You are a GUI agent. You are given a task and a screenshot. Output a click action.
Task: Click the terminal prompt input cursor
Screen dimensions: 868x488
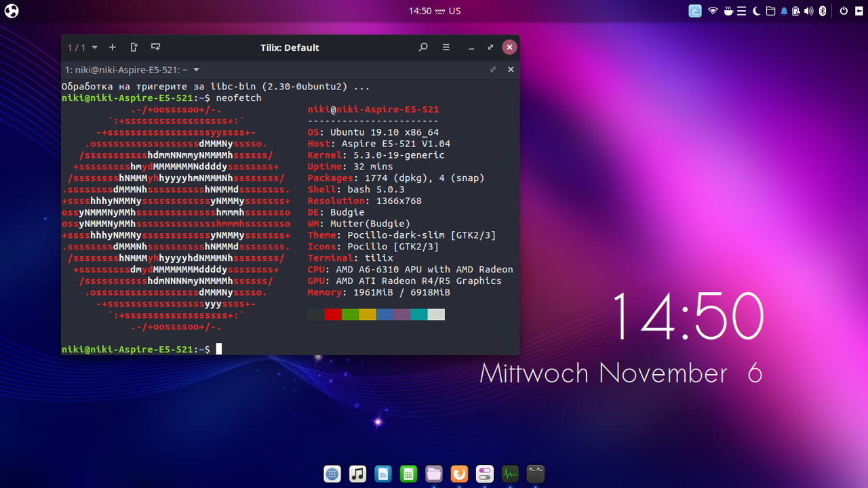[219, 349]
